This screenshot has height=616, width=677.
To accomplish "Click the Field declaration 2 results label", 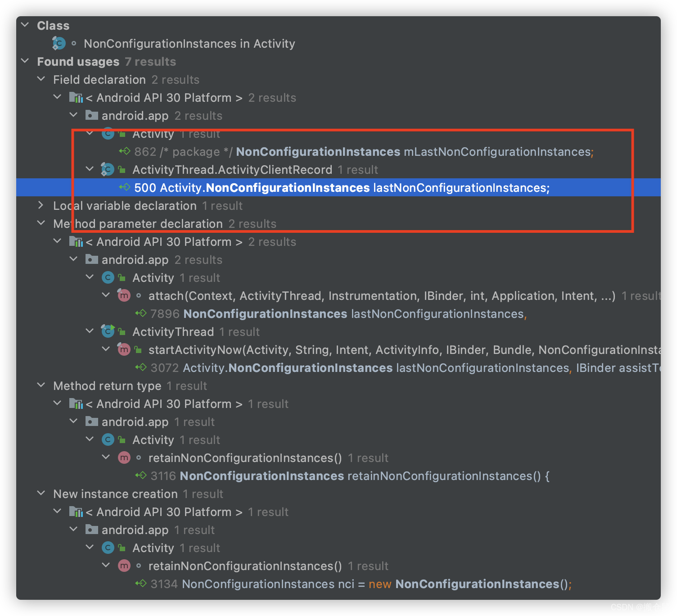I will click(x=126, y=80).
